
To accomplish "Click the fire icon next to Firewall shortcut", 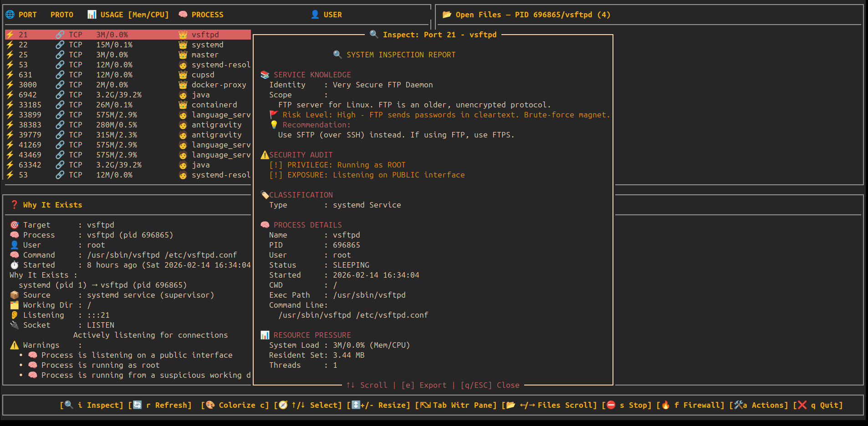I will tap(665, 405).
